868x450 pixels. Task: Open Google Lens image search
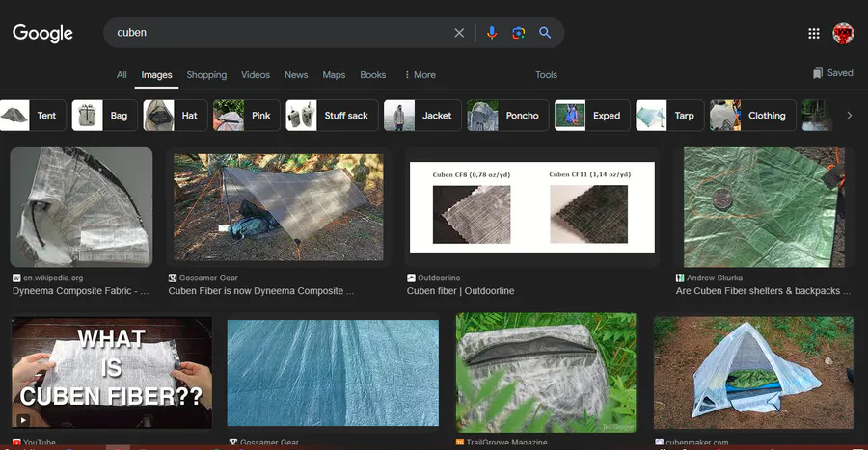coord(518,33)
